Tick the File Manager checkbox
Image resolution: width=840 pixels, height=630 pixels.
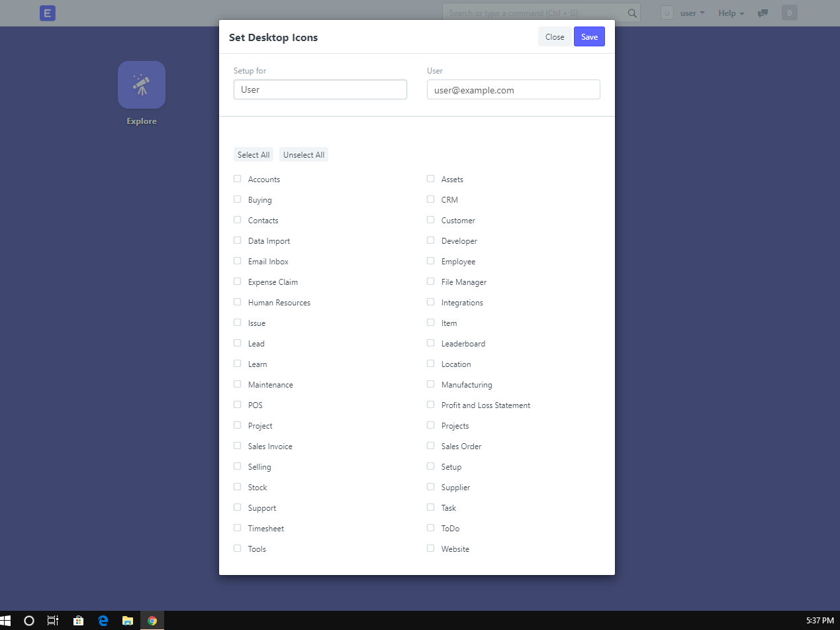(x=431, y=282)
